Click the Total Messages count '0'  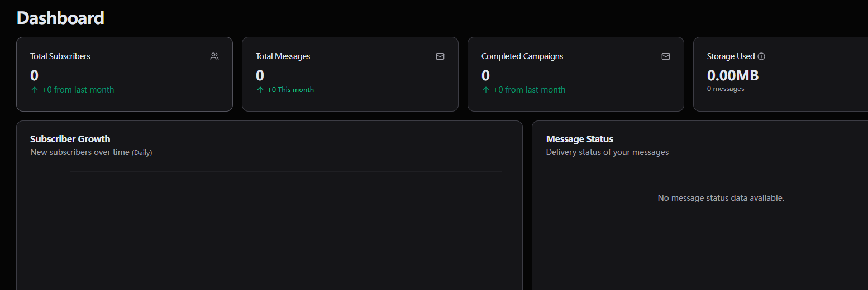(260, 75)
